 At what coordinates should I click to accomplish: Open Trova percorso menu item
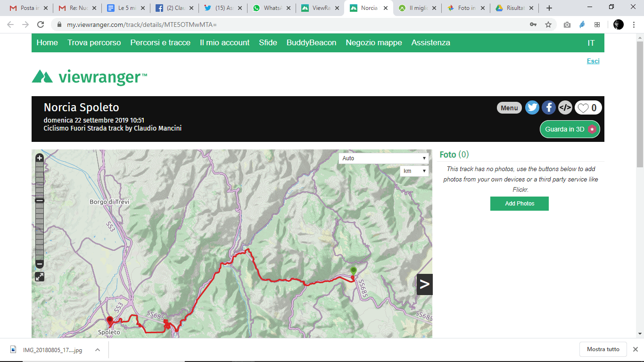tap(94, 42)
